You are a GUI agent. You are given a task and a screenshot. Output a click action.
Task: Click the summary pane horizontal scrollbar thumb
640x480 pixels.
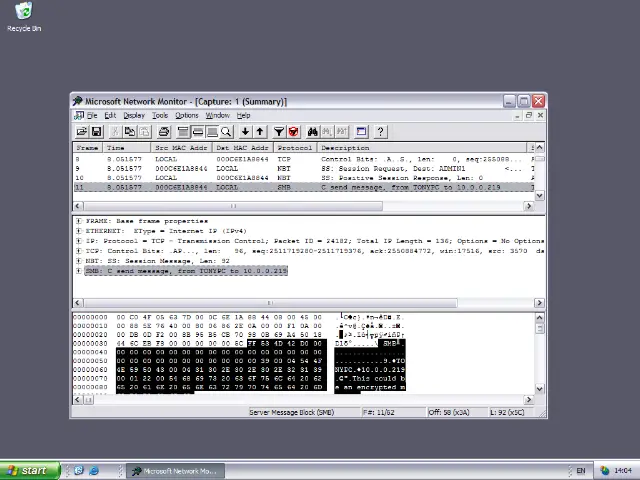coord(233,206)
